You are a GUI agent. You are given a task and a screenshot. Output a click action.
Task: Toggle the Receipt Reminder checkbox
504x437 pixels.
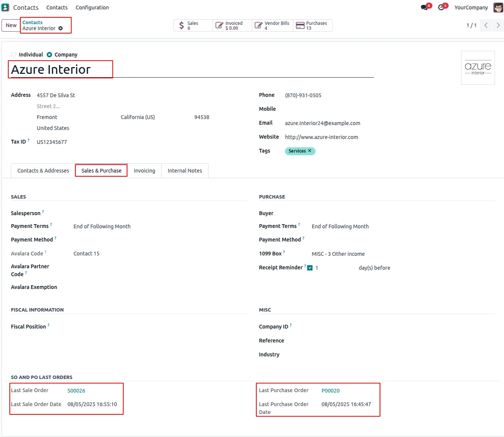pyautogui.click(x=310, y=268)
